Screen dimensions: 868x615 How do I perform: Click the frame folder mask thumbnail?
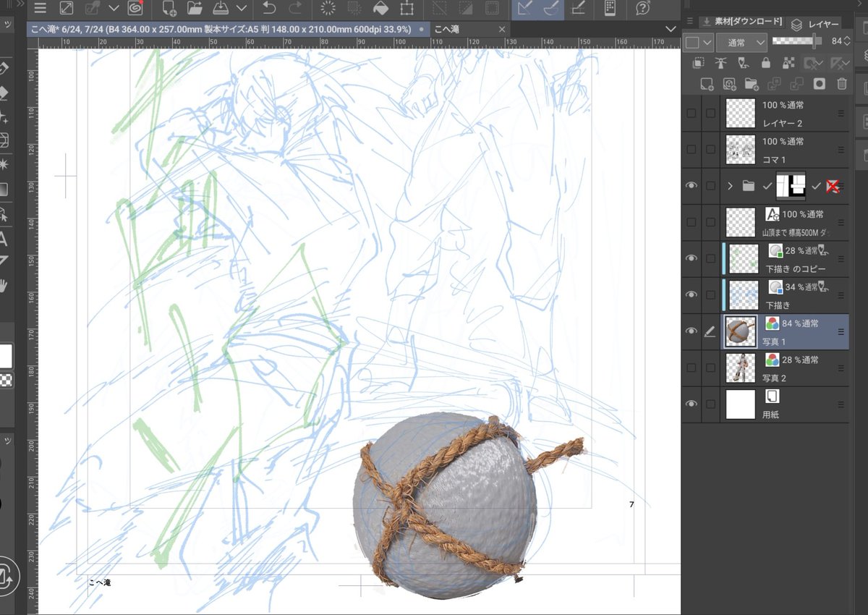coord(791,186)
